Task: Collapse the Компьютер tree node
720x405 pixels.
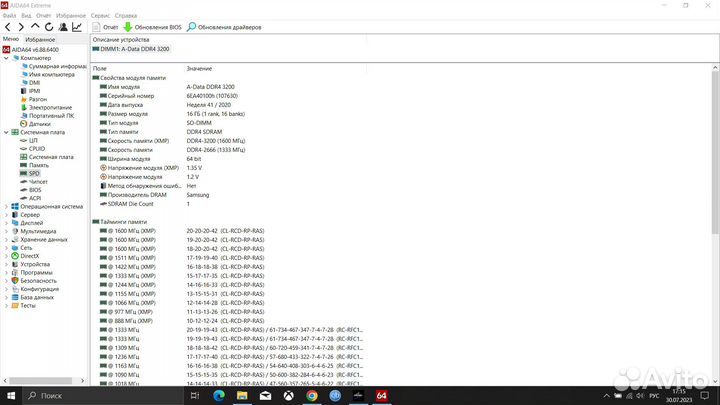Action: (5, 58)
